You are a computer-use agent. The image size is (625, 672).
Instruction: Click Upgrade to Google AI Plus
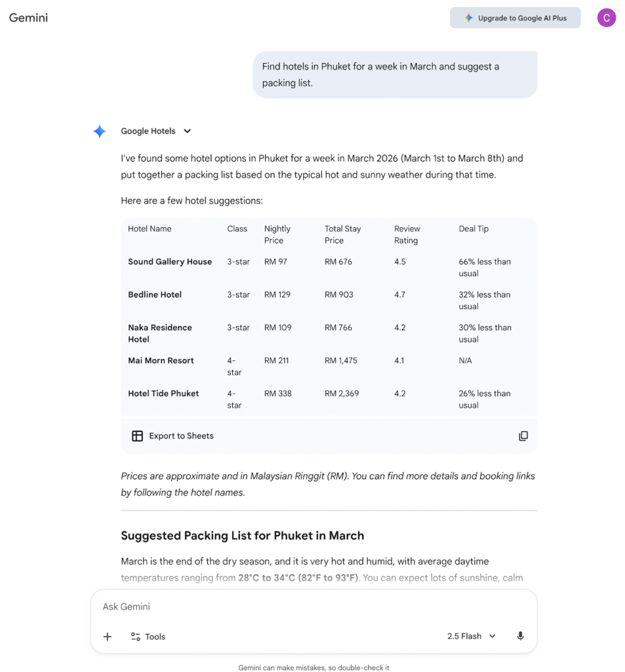pos(515,18)
